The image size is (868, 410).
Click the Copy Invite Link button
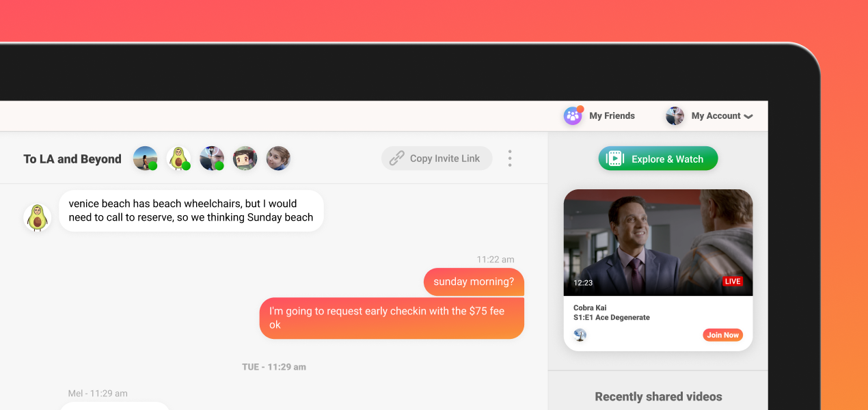(437, 159)
